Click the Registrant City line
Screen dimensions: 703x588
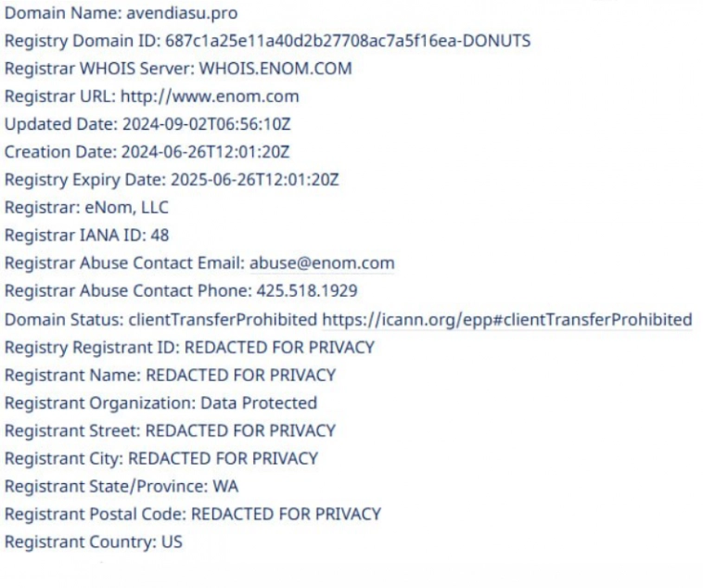(x=161, y=458)
